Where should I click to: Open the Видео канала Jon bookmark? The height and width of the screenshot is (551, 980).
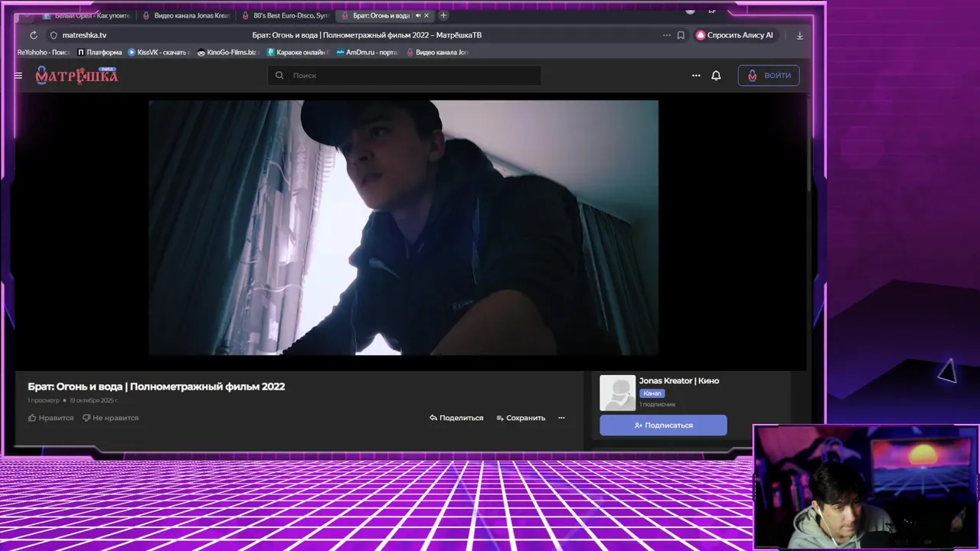(437, 52)
